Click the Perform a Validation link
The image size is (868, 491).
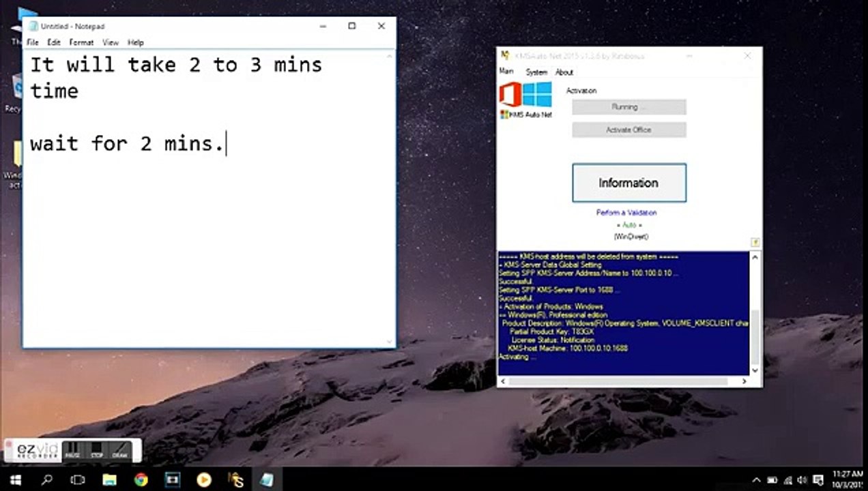626,213
